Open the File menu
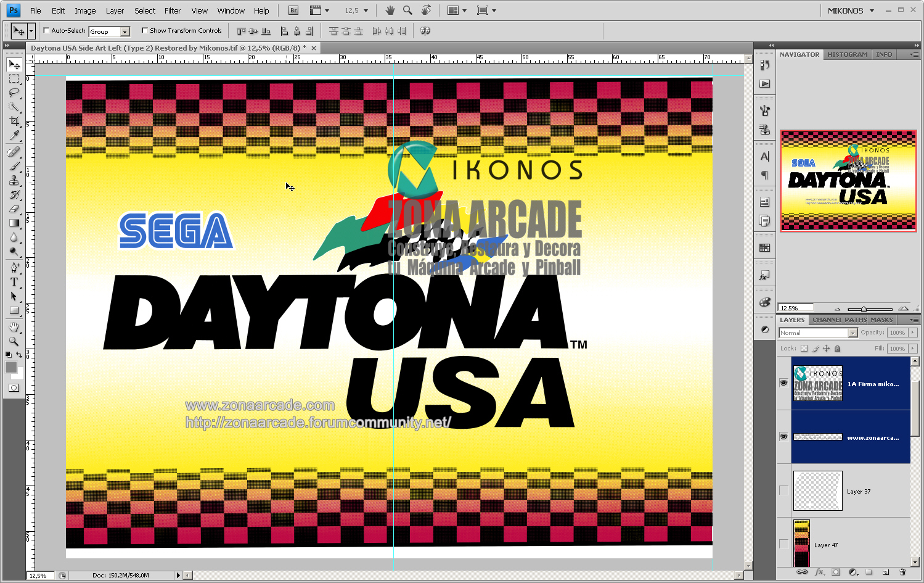This screenshot has height=583, width=924. coord(36,10)
